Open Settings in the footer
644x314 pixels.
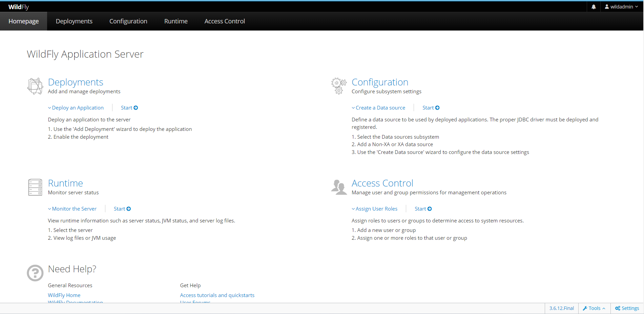(x=627, y=308)
